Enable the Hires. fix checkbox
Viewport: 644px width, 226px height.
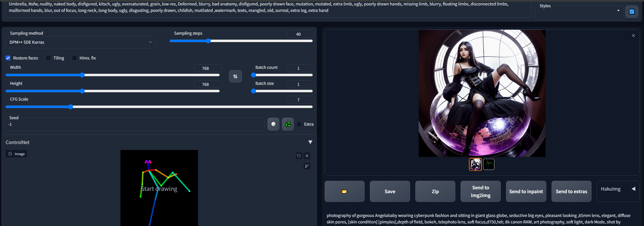point(74,58)
